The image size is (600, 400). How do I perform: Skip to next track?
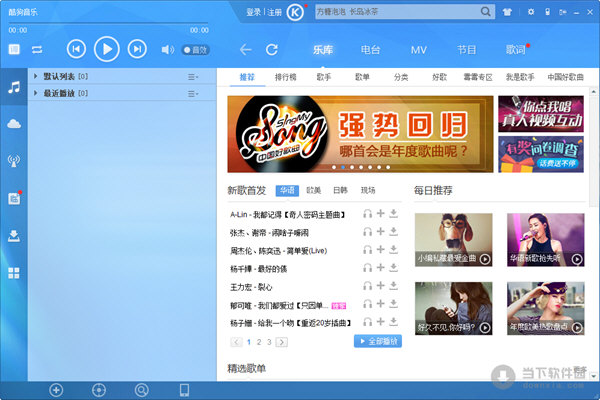tap(137, 49)
